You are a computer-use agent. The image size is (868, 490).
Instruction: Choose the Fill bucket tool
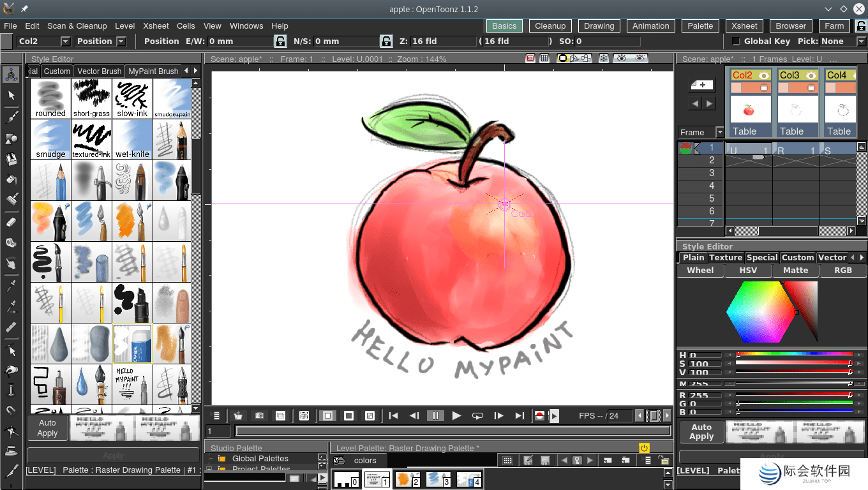10,179
